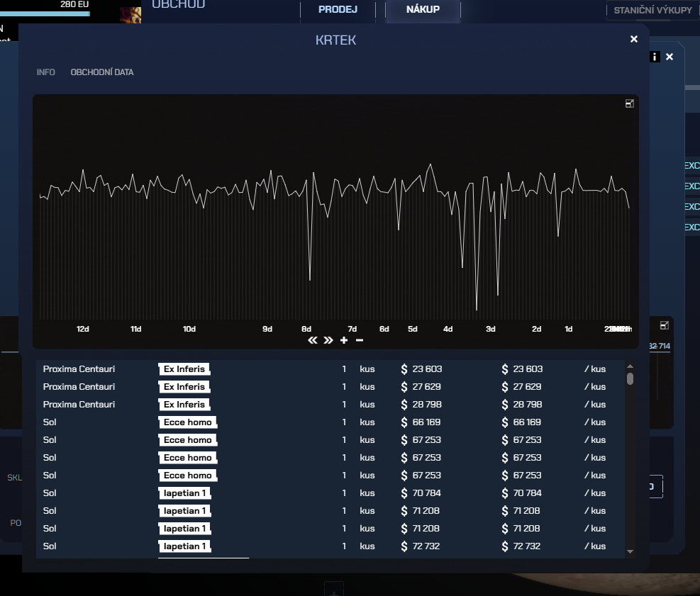The height and width of the screenshot is (596, 700).
Task: Close the background panel next to info icon
Action: (x=670, y=57)
